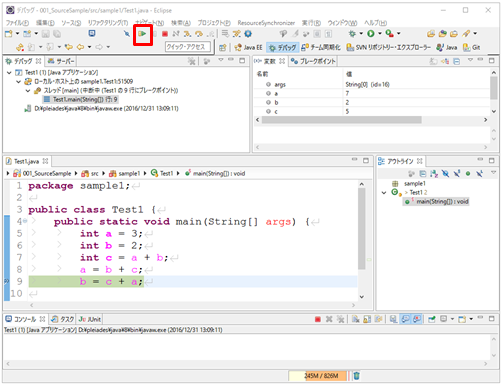The height and width of the screenshot is (385, 502).
Task: Click the Drop to Frame toolbar icon
Action: (x=225, y=34)
